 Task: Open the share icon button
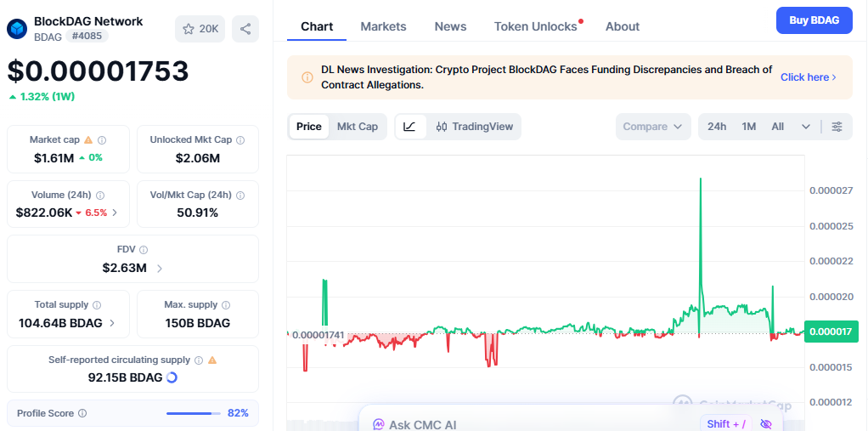pyautogui.click(x=245, y=29)
